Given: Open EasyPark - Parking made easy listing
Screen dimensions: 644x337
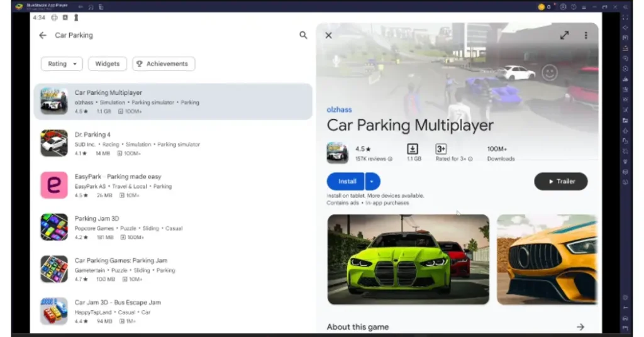Looking at the screenshot, I should [173, 185].
